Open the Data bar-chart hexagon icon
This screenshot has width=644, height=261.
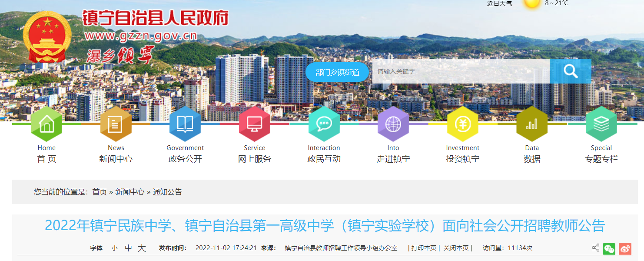coord(532,124)
